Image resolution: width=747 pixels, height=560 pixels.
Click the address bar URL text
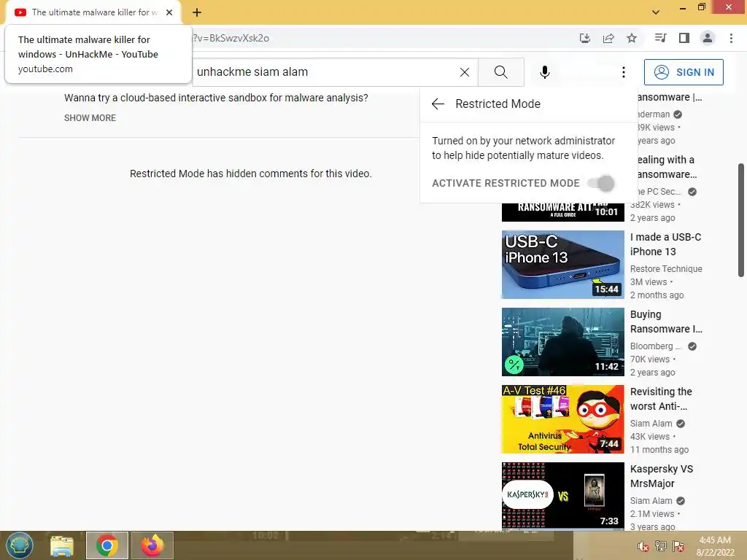coord(231,38)
